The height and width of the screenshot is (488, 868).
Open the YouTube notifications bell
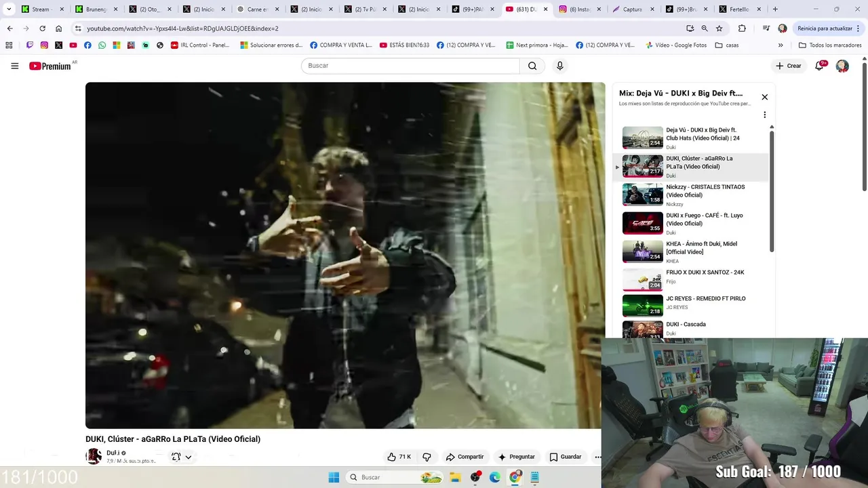point(820,66)
